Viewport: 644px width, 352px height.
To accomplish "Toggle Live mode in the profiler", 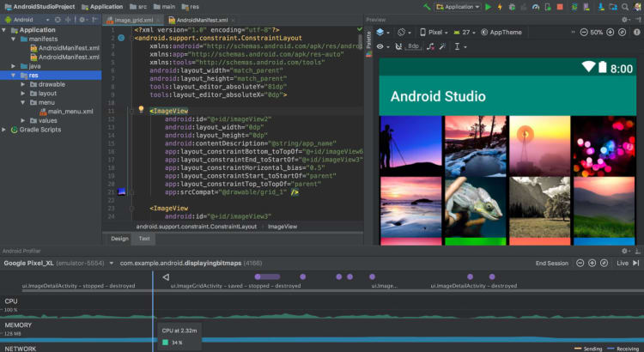I will click(623, 263).
